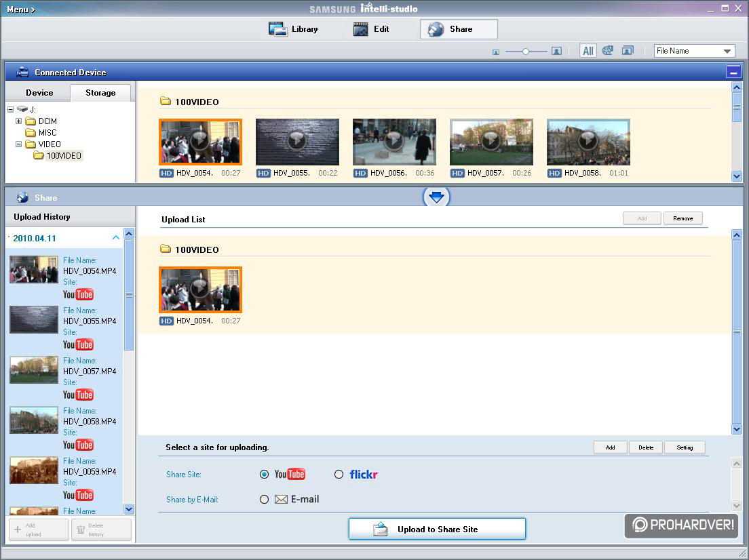Collapse the J: drive tree node

click(x=10, y=109)
